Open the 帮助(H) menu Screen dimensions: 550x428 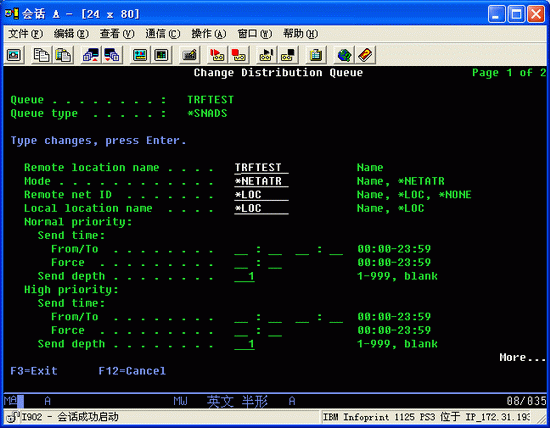click(300, 34)
